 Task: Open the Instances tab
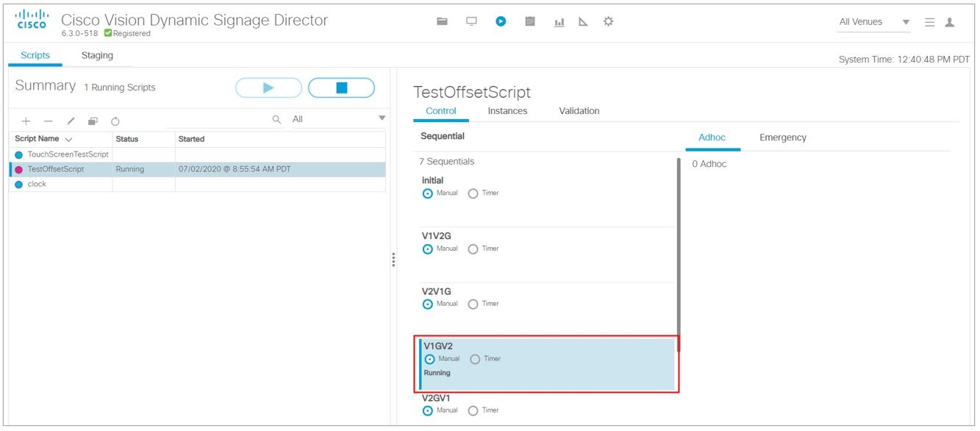point(507,111)
